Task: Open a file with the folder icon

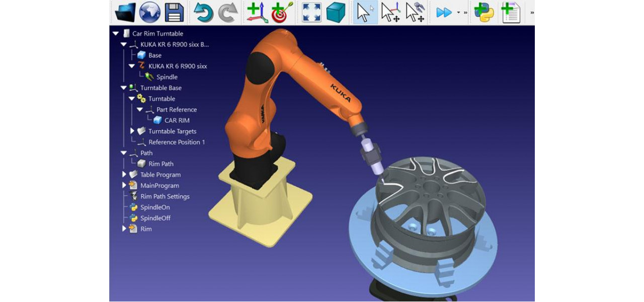Action: pos(125,13)
